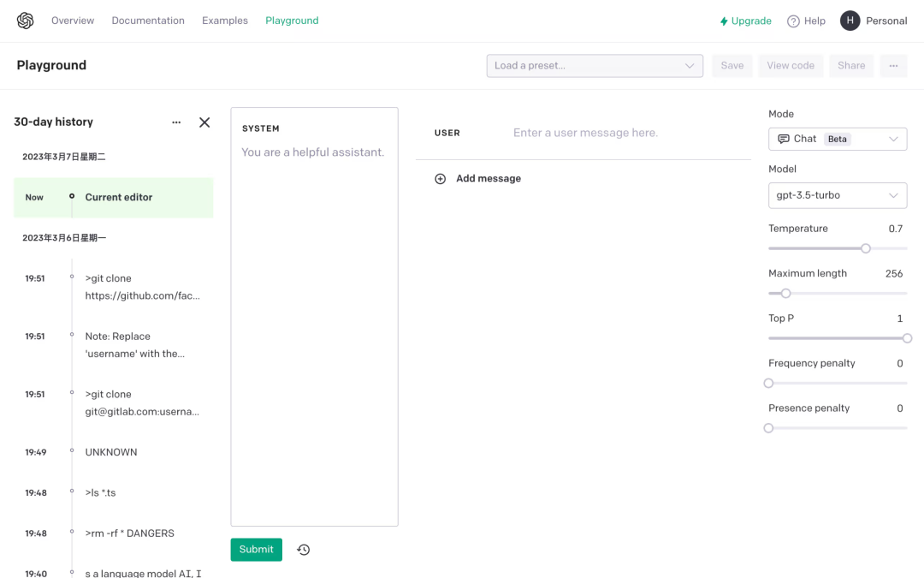Click the SYSTEM message text area
Image resolution: width=924 pixels, height=578 pixels.
coord(314,317)
